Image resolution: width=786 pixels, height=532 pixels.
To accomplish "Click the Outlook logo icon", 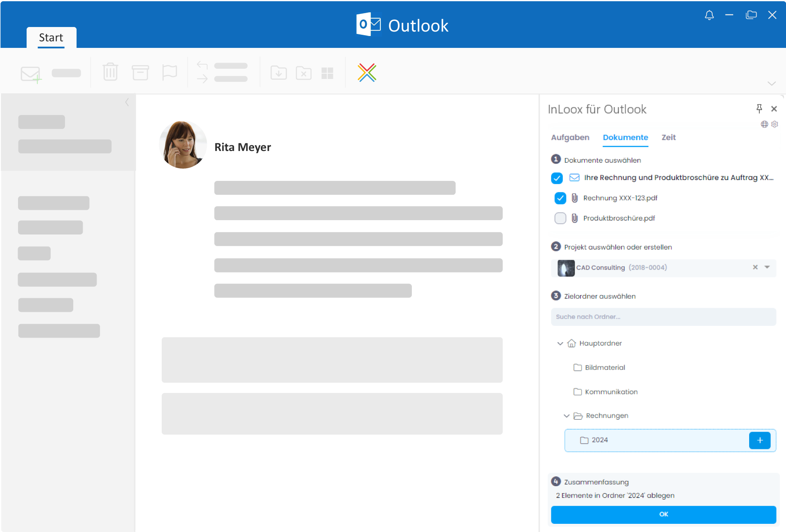I will [x=368, y=25].
